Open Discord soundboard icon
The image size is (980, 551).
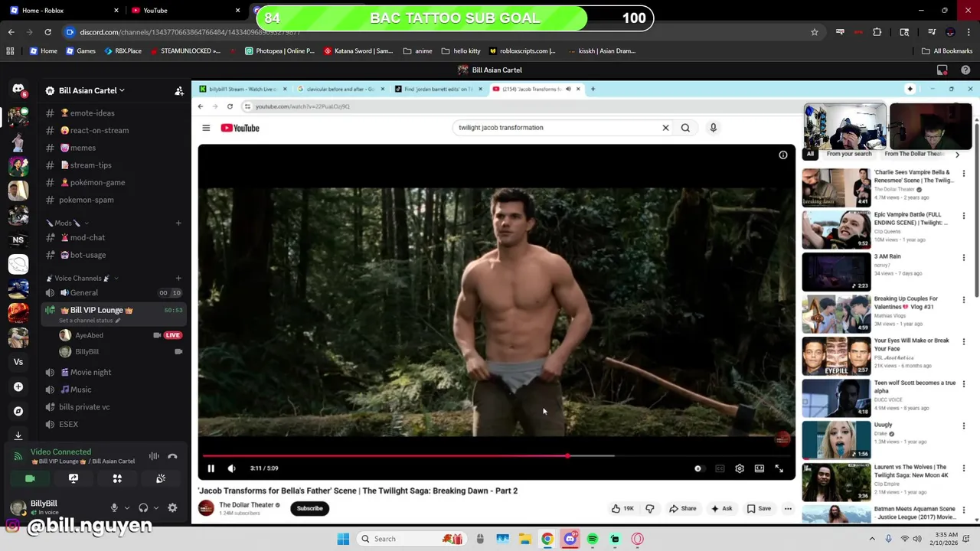[161, 478]
